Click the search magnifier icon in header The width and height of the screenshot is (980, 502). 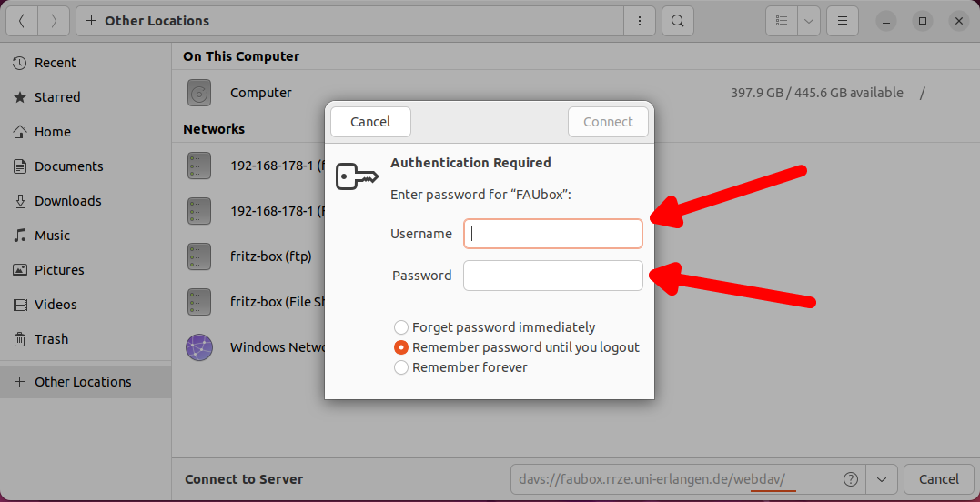coord(677,21)
